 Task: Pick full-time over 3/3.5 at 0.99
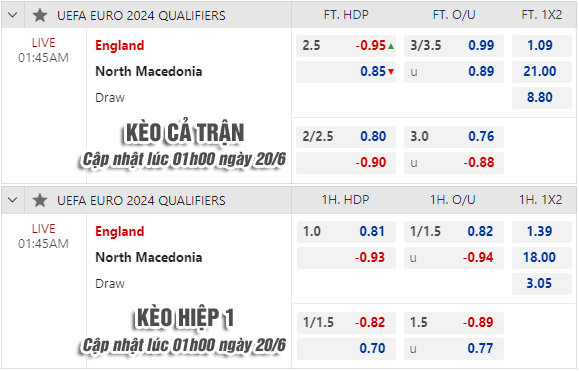[454, 45]
